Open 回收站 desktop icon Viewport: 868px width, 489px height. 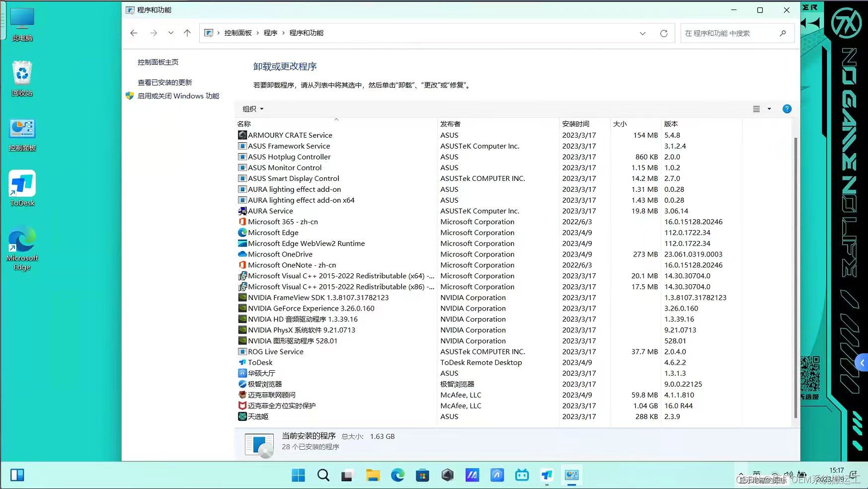(22, 79)
